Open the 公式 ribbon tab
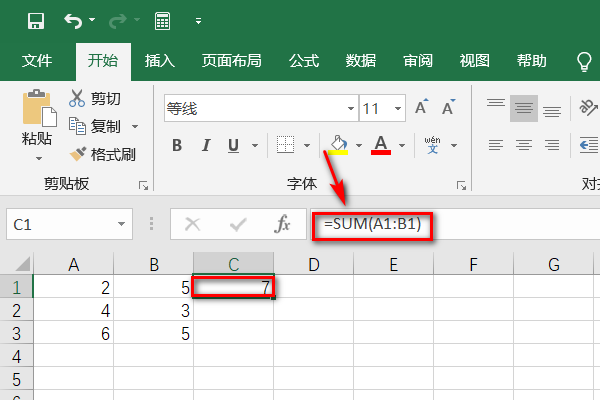This screenshot has width=600, height=400. point(304,61)
